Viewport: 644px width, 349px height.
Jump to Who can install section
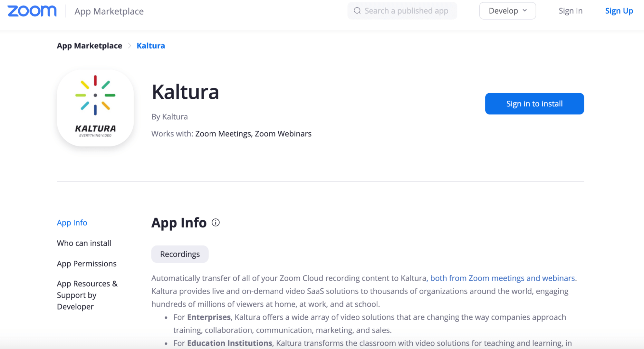click(x=84, y=243)
